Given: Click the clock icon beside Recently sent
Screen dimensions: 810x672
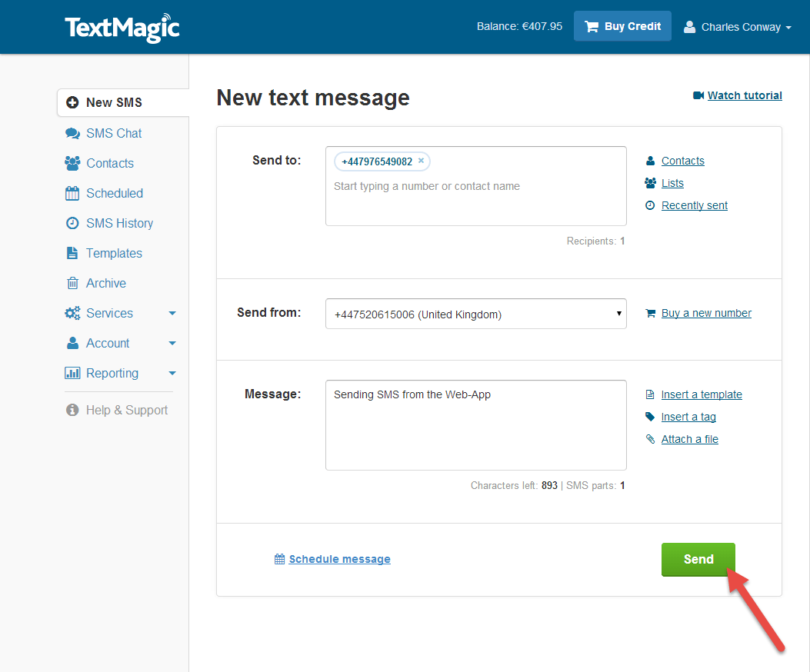Looking at the screenshot, I should (x=650, y=205).
